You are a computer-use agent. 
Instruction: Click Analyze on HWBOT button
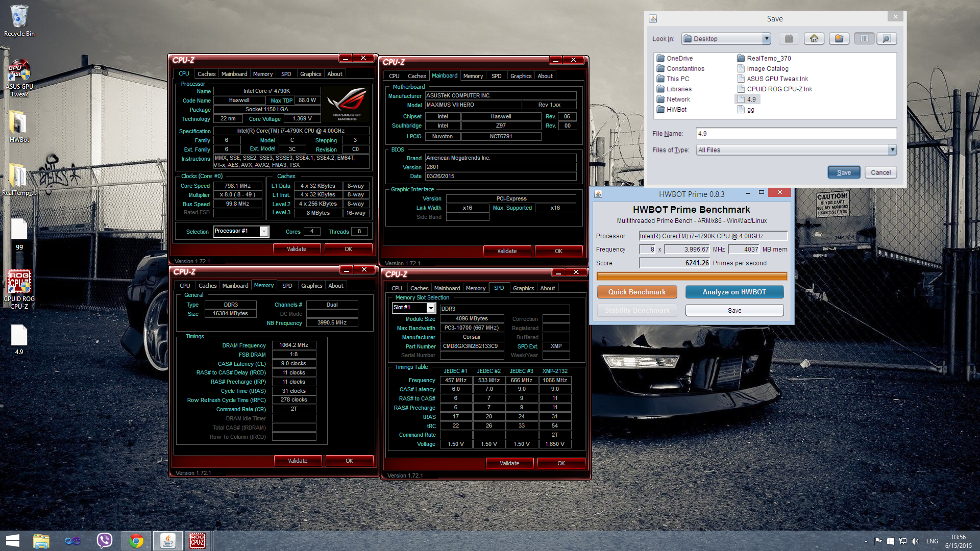[x=734, y=292]
